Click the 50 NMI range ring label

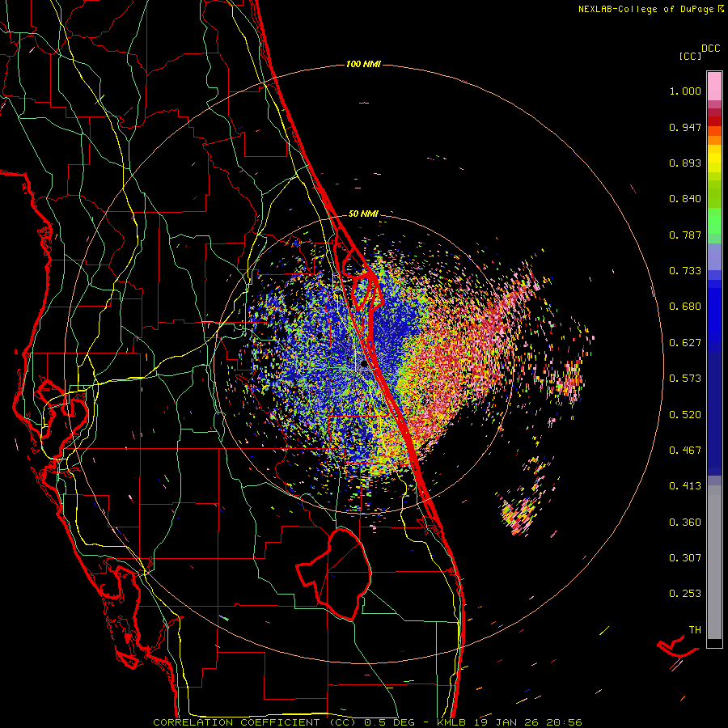pyautogui.click(x=363, y=214)
